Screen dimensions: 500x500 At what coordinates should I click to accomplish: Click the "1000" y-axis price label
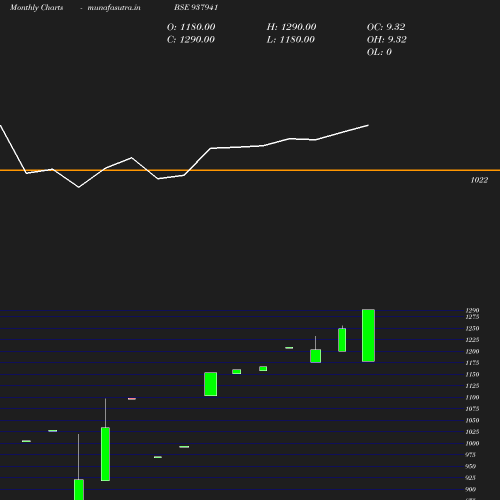(x=472, y=443)
